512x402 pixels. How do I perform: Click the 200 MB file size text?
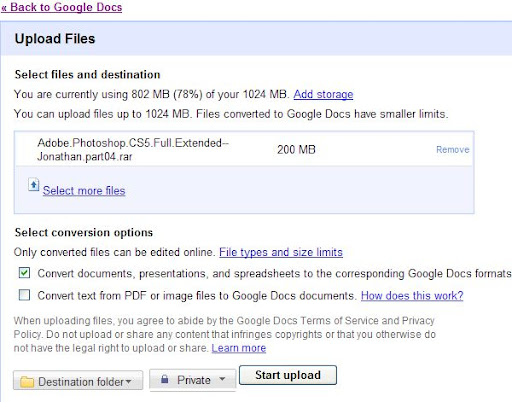(296, 150)
